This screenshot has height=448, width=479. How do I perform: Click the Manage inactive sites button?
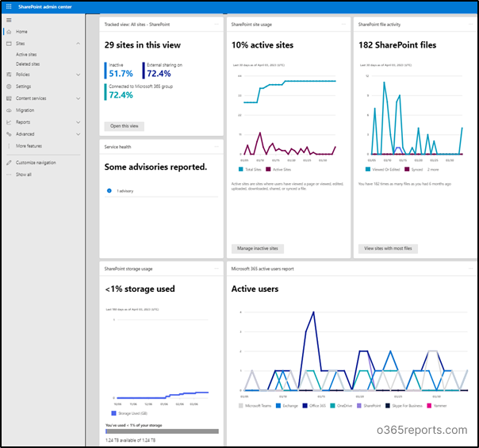pos(258,249)
